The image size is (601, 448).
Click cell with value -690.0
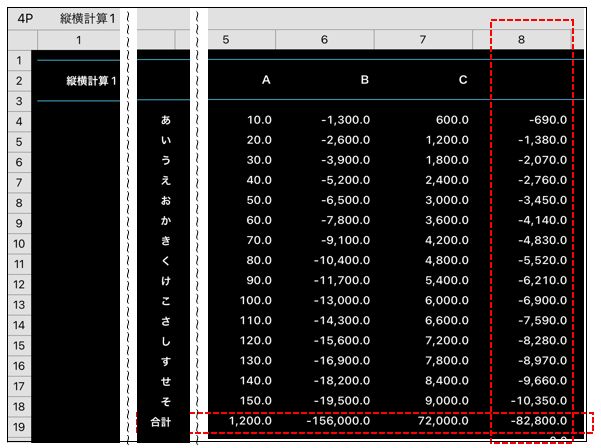pyautogui.click(x=545, y=120)
